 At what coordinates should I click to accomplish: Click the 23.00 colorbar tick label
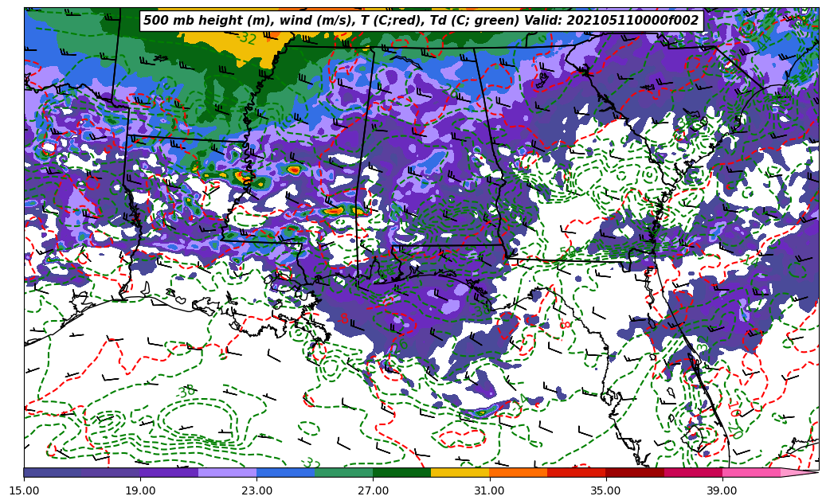[x=256, y=490]
